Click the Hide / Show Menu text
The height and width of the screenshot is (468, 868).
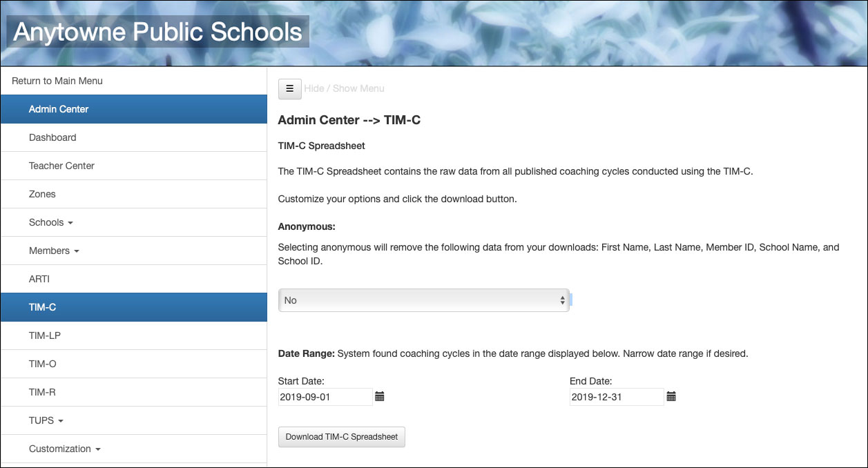[344, 88]
